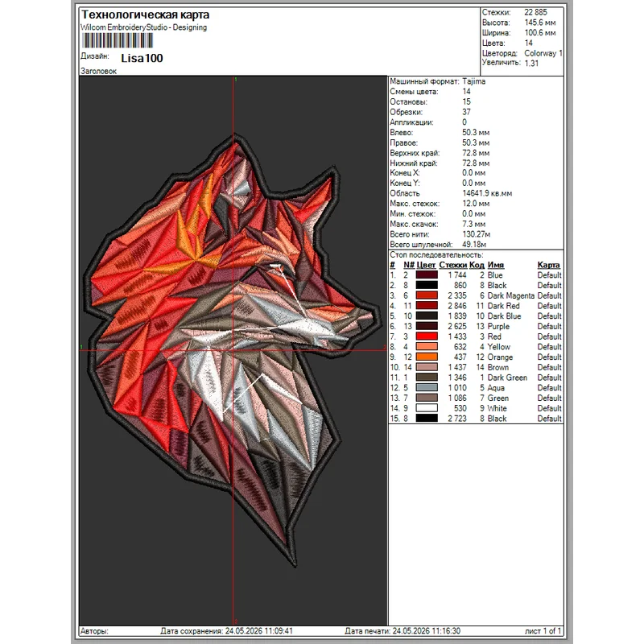Click the 'Карта' column header
This screenshot has height=644, width=644.
(x=548, y=265)
